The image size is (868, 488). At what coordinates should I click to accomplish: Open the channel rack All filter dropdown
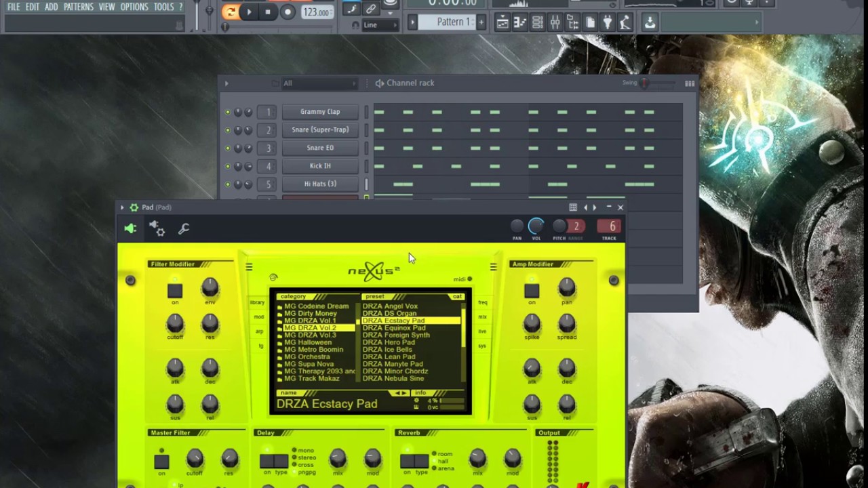319,83
